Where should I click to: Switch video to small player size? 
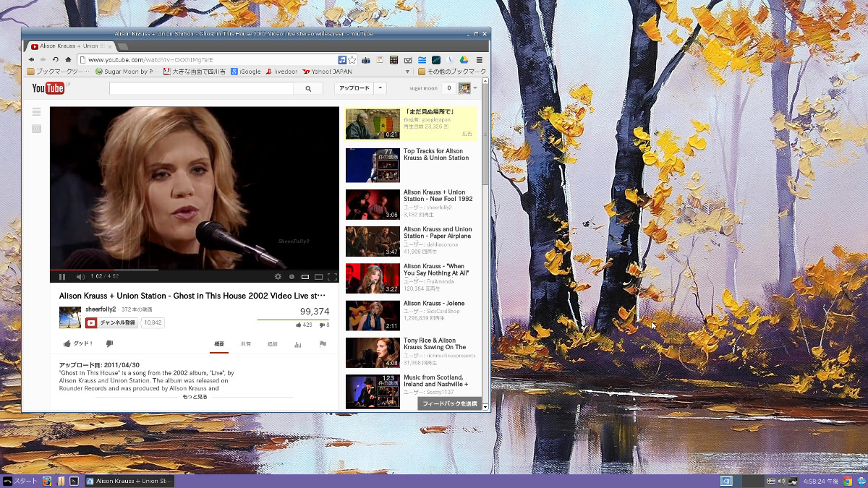pyautogui.click(x=305, y=276)
